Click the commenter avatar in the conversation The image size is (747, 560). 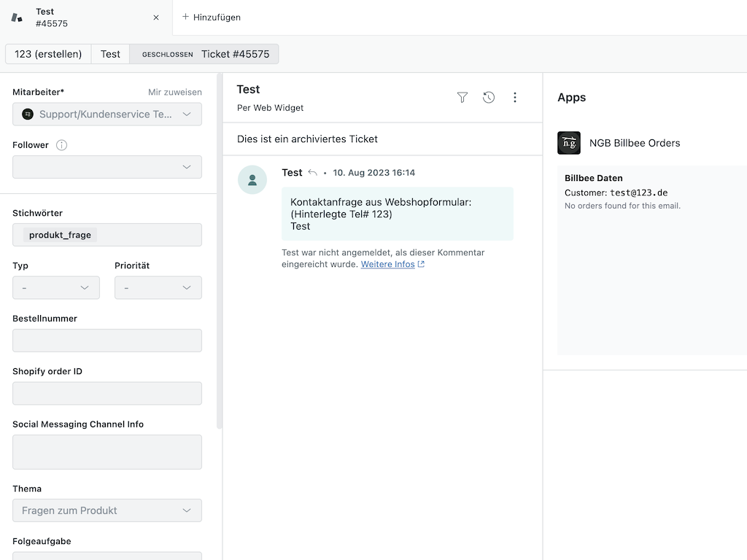[252, 179]
